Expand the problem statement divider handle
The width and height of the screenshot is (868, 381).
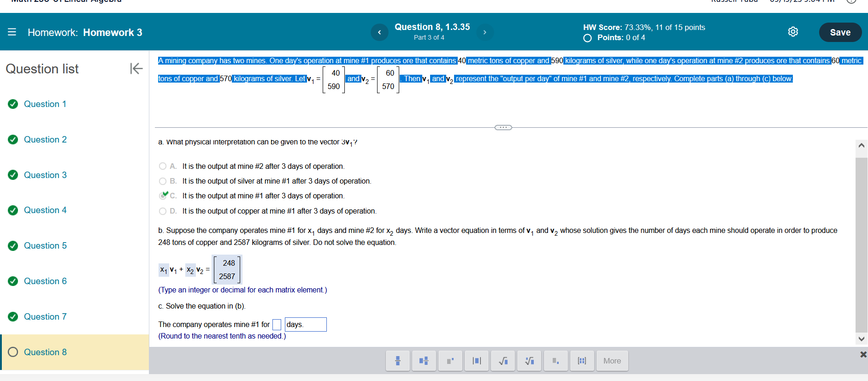(x=503, y=127)
